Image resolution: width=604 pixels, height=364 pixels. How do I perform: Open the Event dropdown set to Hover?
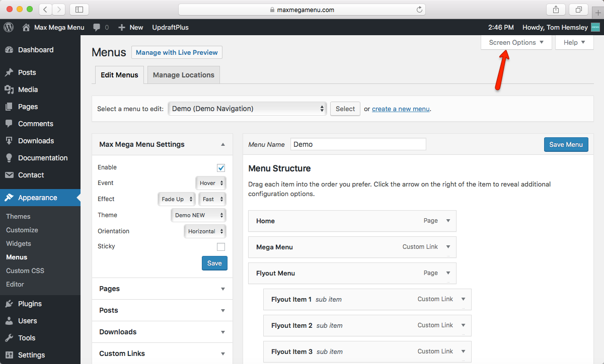click(210, 184)
